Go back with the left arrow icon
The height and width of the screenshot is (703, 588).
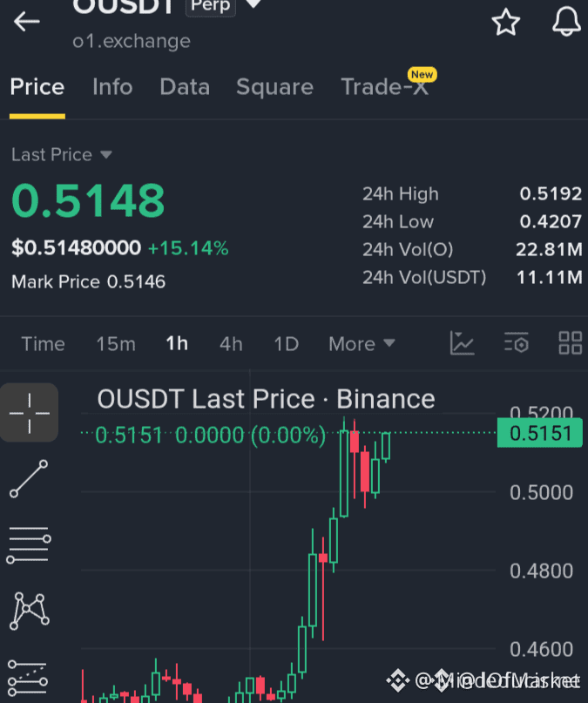point(27,22)
